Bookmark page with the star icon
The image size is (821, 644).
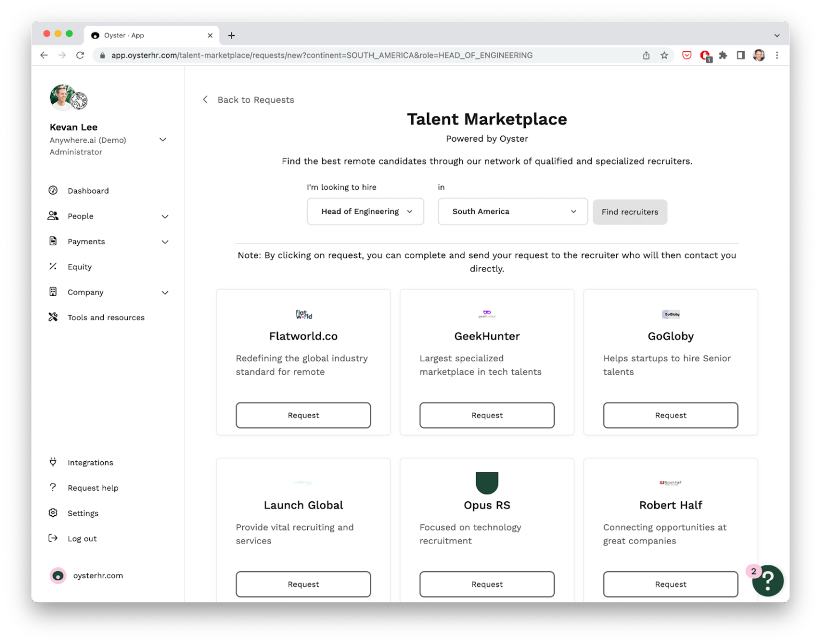pyautogui.click(x=664, y=55)
